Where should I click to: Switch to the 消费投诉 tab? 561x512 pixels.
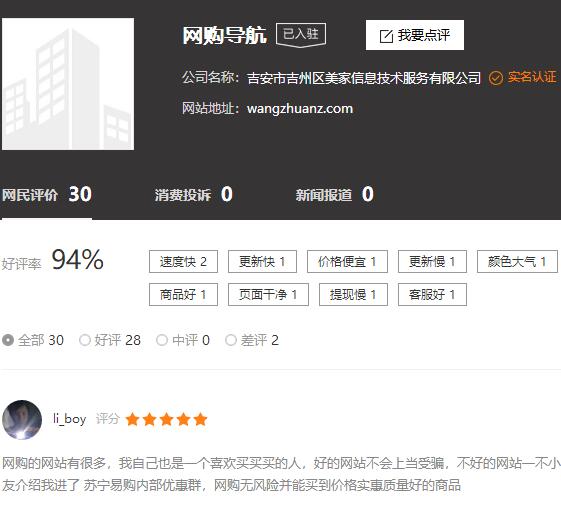tap(194, 195)
